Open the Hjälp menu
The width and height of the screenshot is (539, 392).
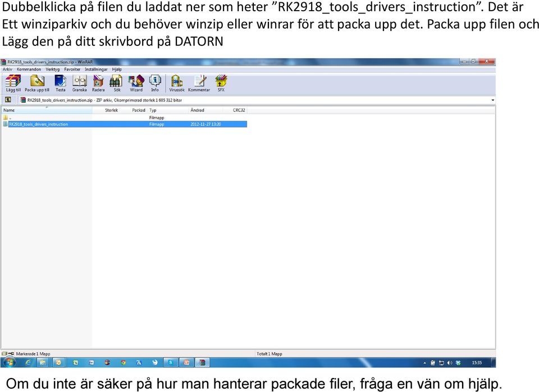[x=117, y=70]
